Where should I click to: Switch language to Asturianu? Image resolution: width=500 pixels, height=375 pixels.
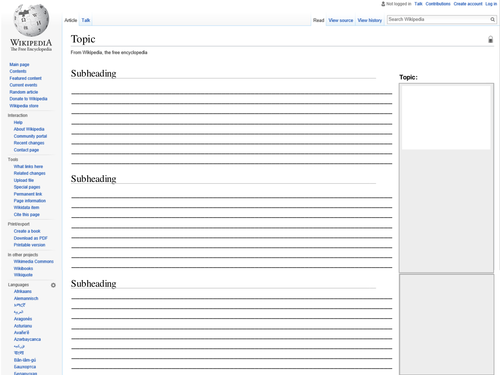[23, 326]
